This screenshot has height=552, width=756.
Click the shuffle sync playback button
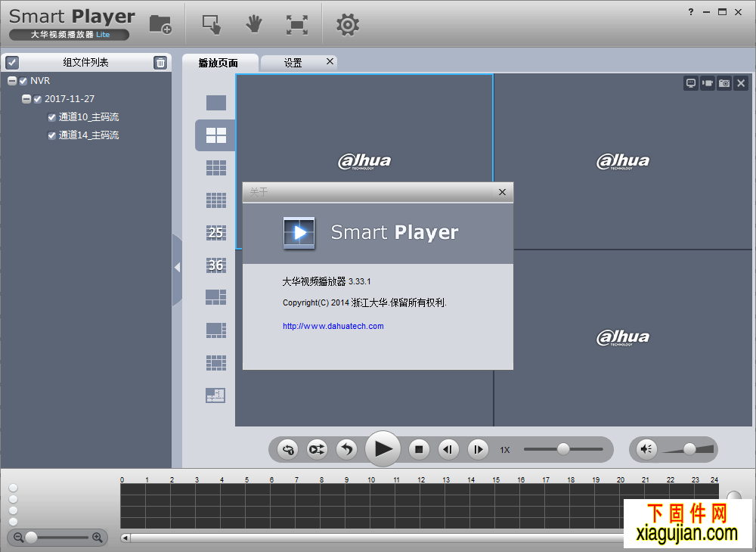[x=318, y=449]
